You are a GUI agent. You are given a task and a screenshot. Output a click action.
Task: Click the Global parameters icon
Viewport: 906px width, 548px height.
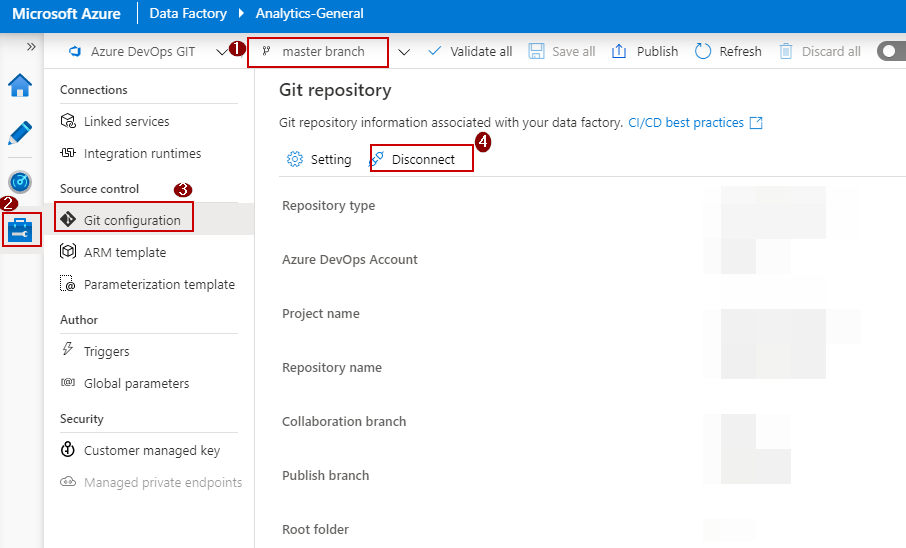(x=68, y=382)
